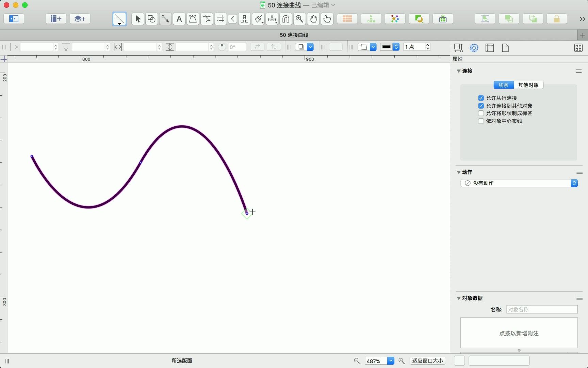Enable 依对象中心布线 checkbox
Image resolution: width=588 pixels, height=368 pixels.
tap(481, 121)
